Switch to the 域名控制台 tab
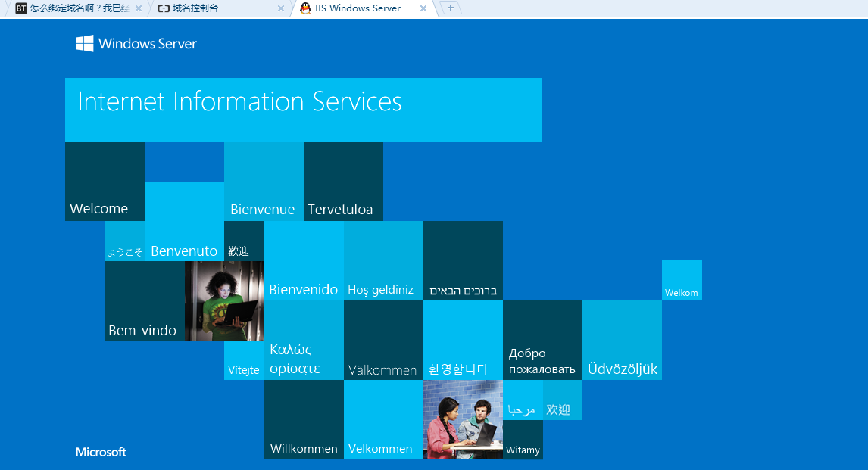Viewport: 868px width, 470px height. click(x=220, y=8)
